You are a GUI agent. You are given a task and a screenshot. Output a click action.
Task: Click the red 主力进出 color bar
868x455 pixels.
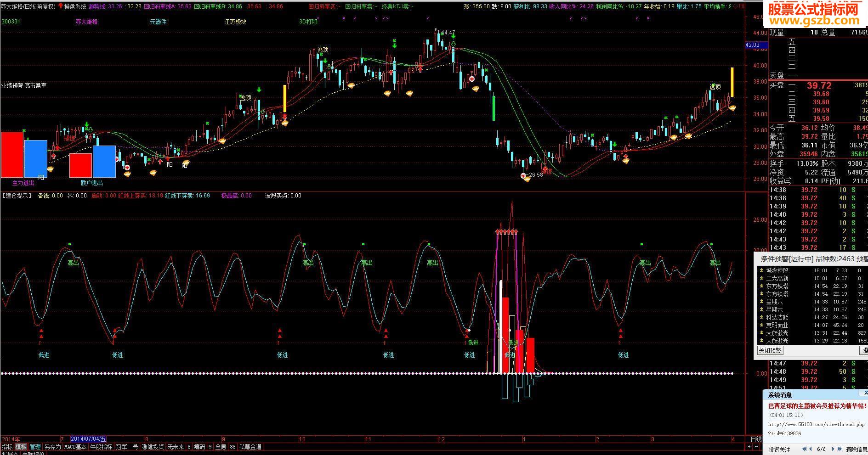pos(12,154)
